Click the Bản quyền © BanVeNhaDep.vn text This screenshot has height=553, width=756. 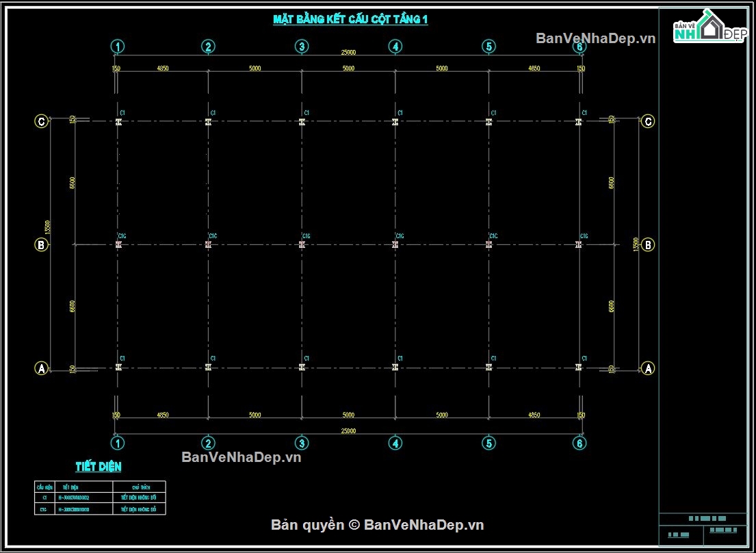click(378, 525)
